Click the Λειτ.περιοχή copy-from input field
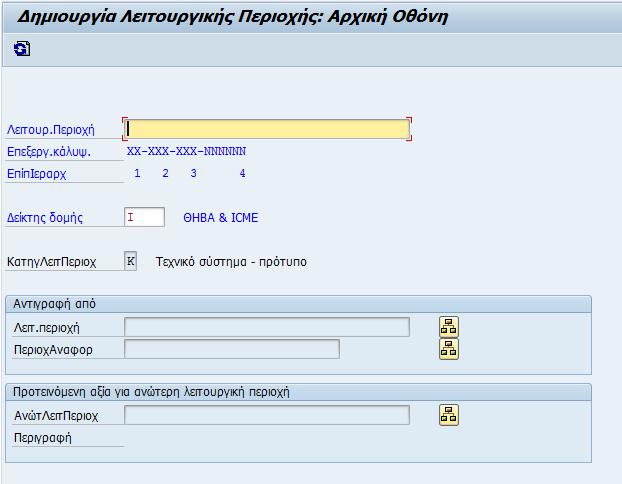Viewport: 622px width, 484px height. click(x=267, y=327)
